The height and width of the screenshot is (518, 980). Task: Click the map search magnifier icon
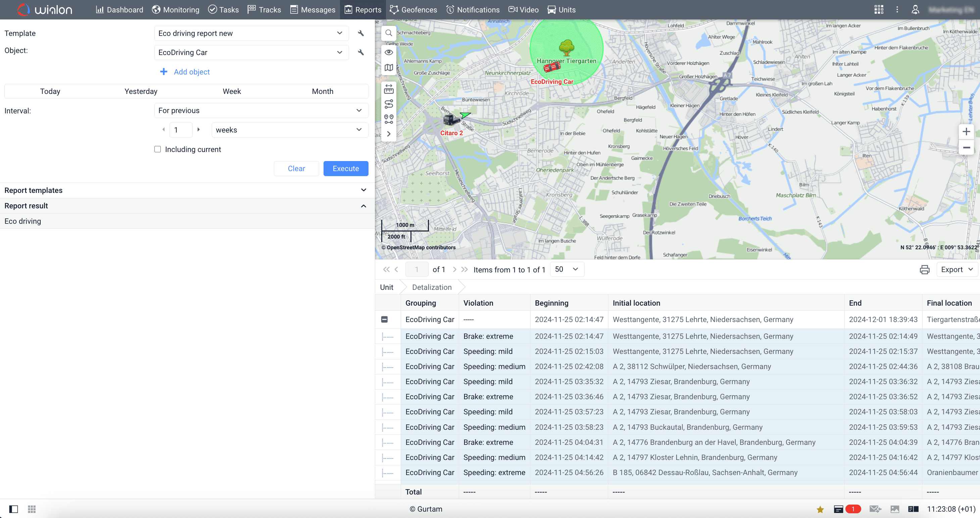pyautogui.click(x=388, y=33)
